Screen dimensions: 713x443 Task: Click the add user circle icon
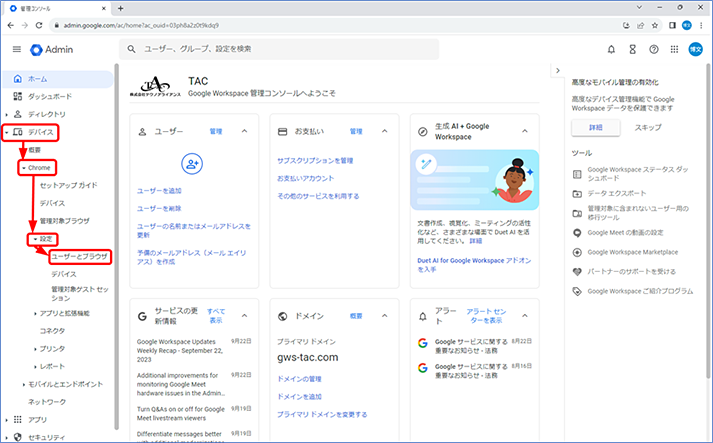pos(192,164)
